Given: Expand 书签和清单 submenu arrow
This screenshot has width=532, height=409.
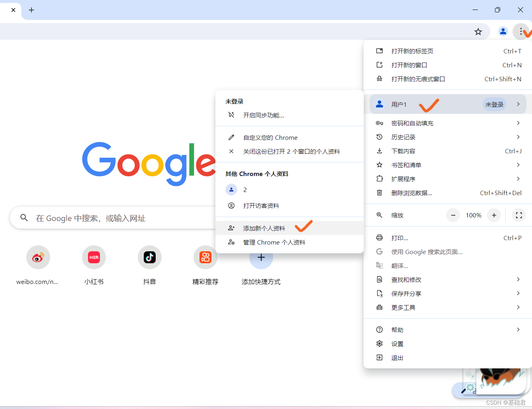Looking at the screenshot, I should tap(518, 164).
